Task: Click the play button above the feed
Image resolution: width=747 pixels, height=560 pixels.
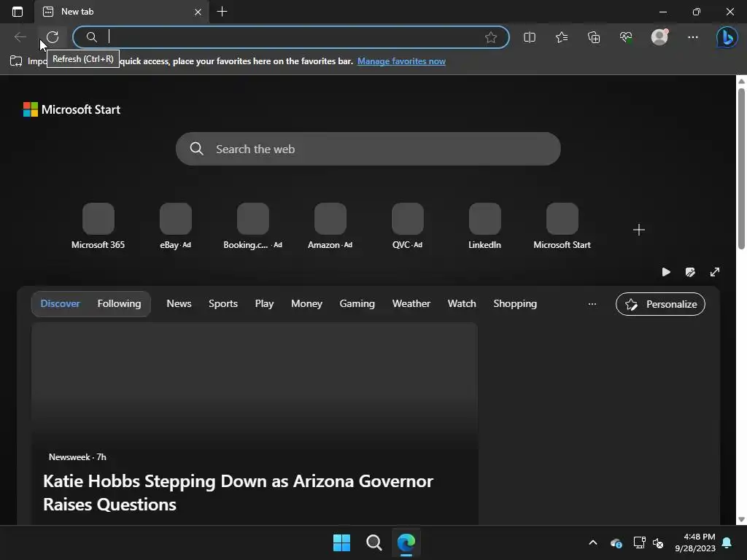Action: coord(666,272)
